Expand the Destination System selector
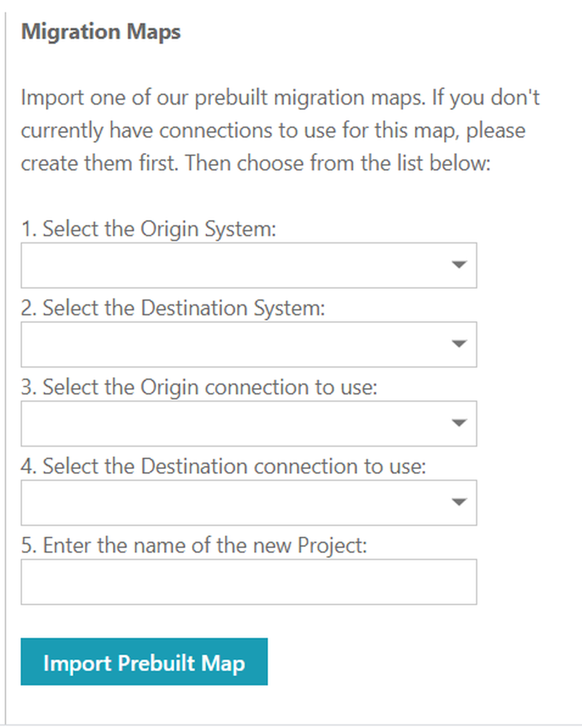 [x=249, y=345]
